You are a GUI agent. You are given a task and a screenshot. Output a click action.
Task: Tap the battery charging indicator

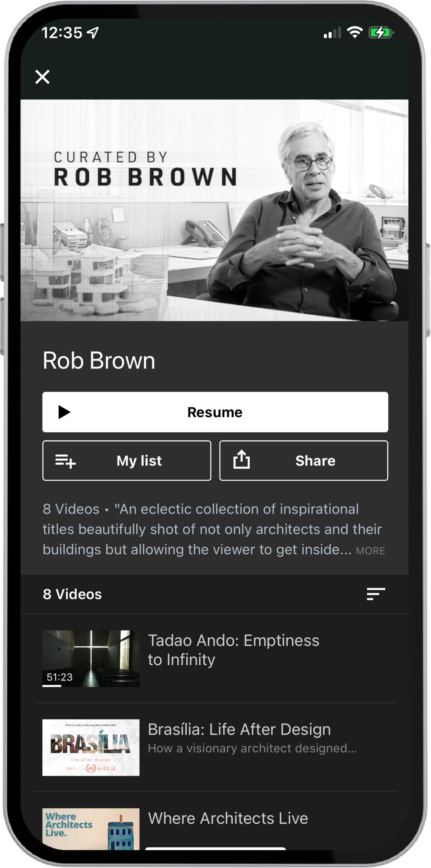(x=380, y=33)
